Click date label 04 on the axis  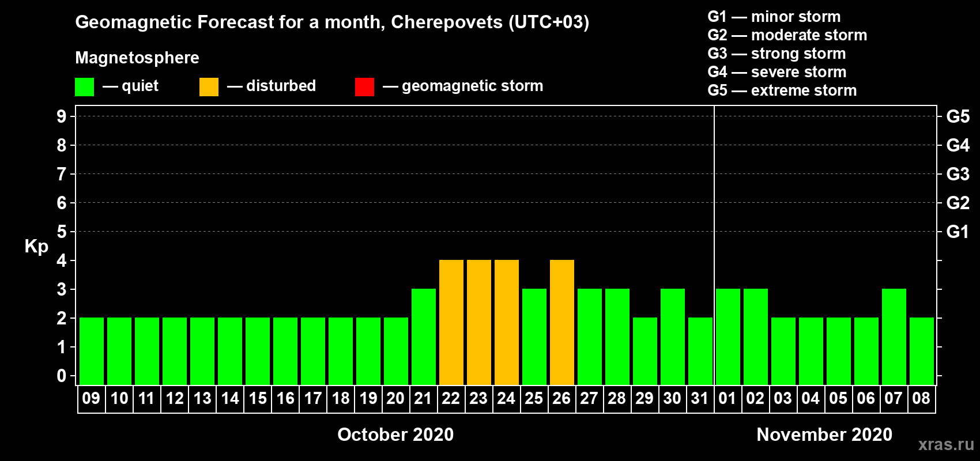811,399
